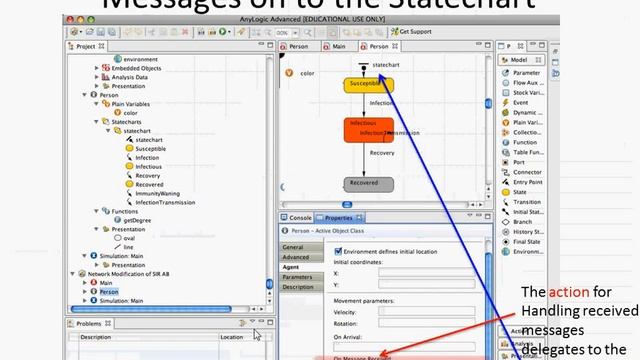The width and height of the screenshot is (640, 360).
Task: Select the Project view tab
Action: [x=86, y=47]
